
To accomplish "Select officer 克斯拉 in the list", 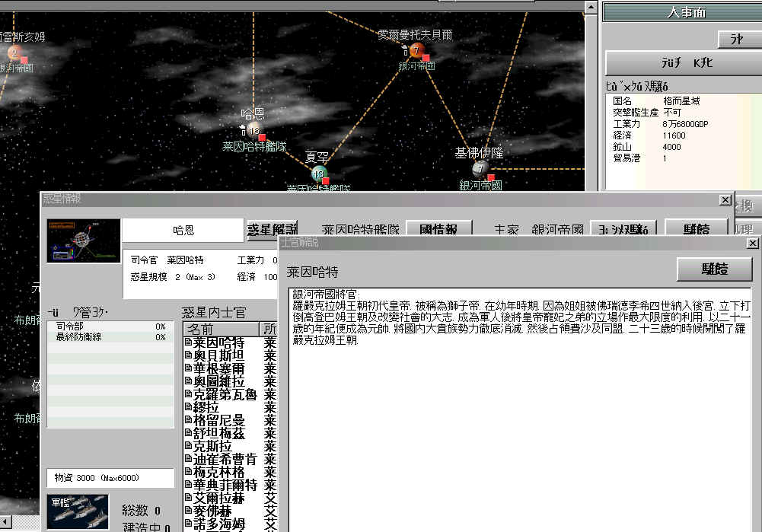I will [212, 445].
